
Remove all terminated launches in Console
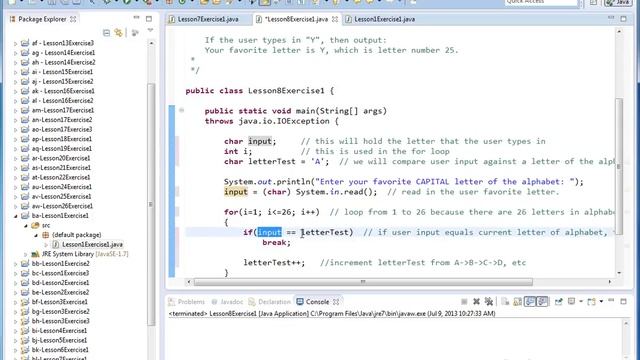point(489,302)
